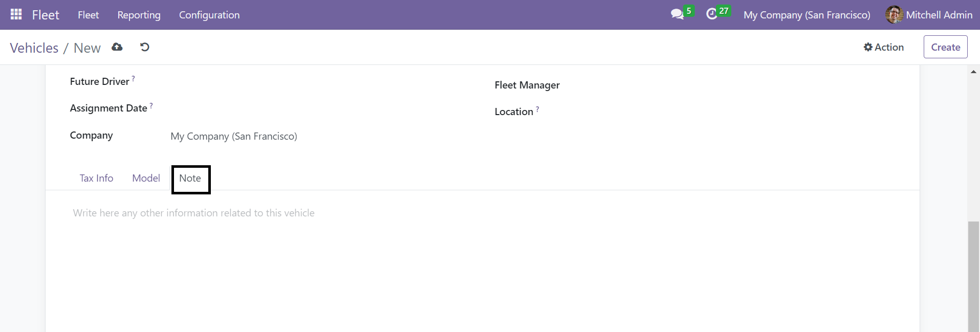
Task: Switch to the Tax Info tab
Action: (96, 178)
